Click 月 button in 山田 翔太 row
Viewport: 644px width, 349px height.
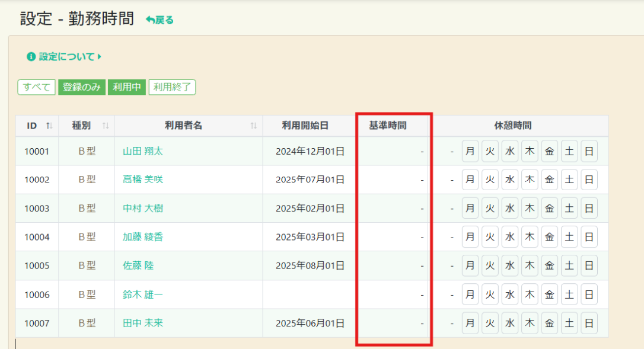[470, 151]
